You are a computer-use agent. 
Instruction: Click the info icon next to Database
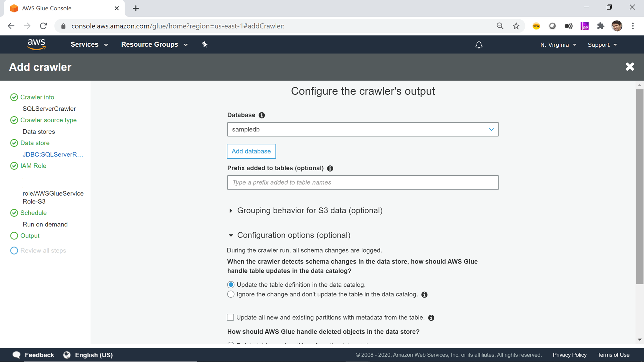(x=262, y=115)
